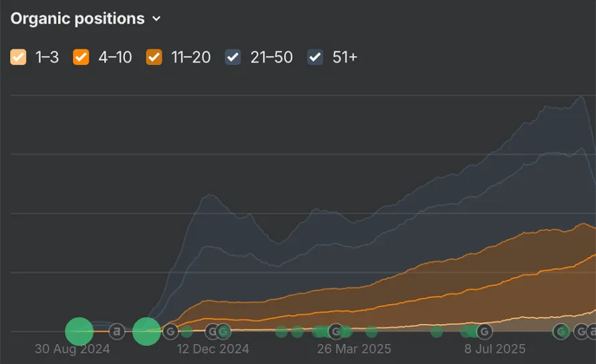Toggle the 11–20 positions checkbox
Viewport: 596px width, 364px height.
coord(154,57)
